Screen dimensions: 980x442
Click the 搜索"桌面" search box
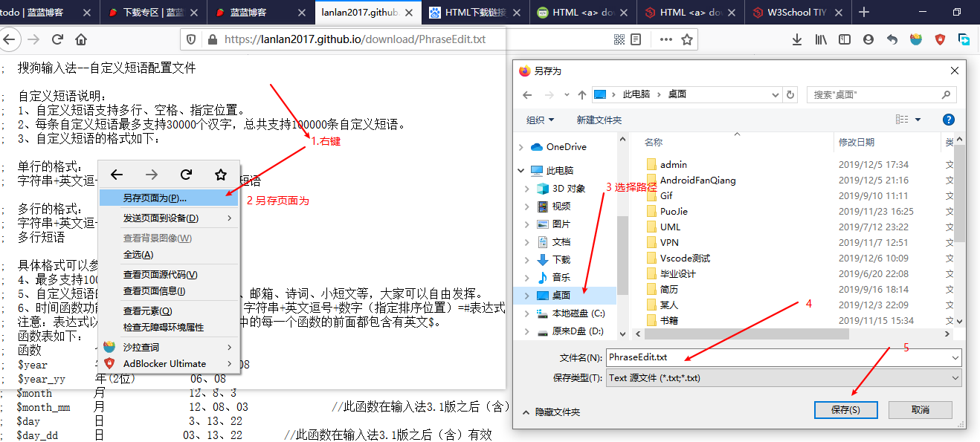(881, 95)
